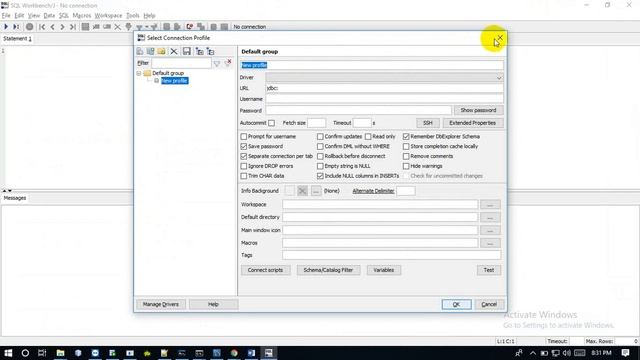Toggle Separate connection per tab
The image size is (640, 360).
click(244, 156)
